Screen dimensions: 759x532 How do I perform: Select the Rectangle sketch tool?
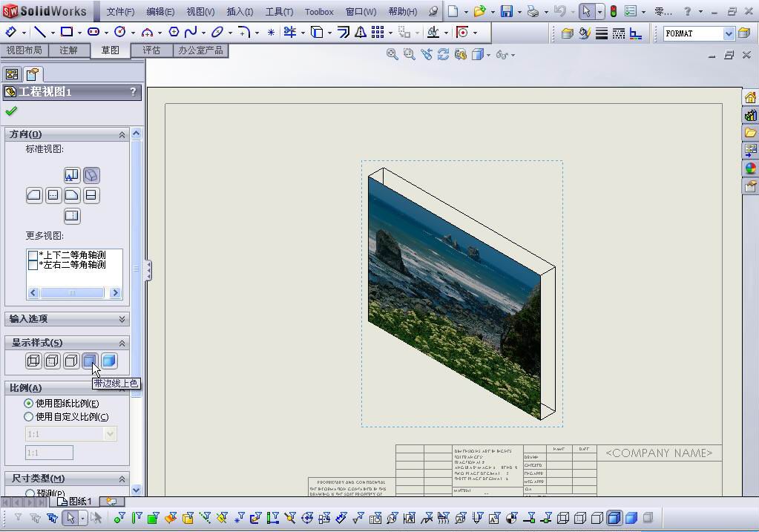click(x=66, y=33)
